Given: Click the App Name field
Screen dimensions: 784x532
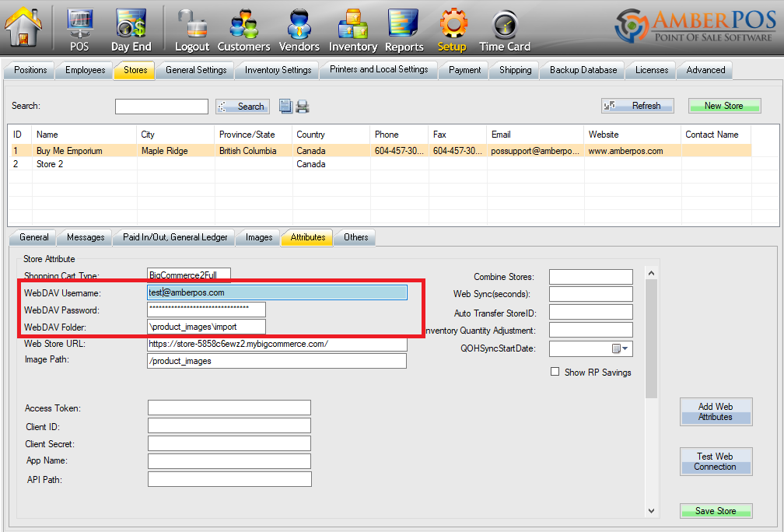Looking at the screenshot, I should [x=229, y=461].
